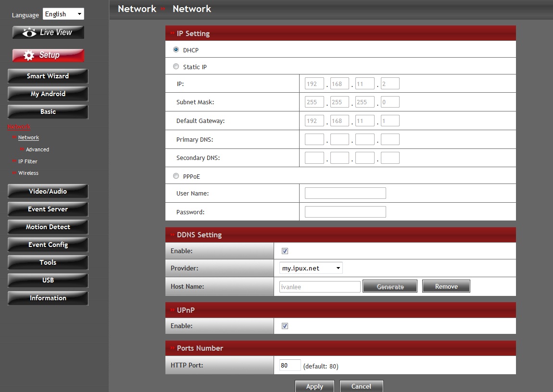553x392 pixels.
Task: Open the Basic menu
Action: click(48, 111)
